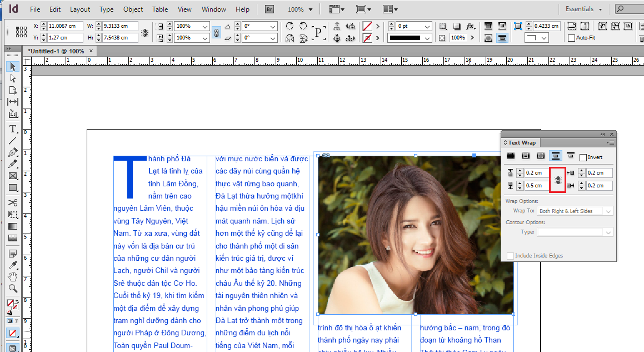
Task: Select the Wrap Around Object Shape option
Action: (x=540, y=155)
